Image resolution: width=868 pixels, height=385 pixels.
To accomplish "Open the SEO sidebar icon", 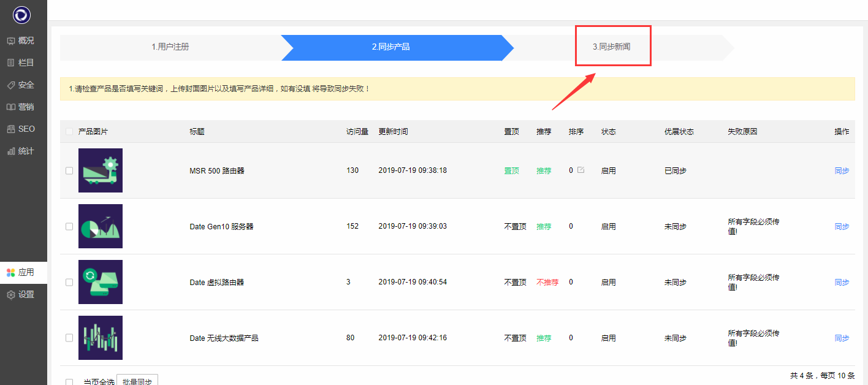I will (x=11, y=129).
